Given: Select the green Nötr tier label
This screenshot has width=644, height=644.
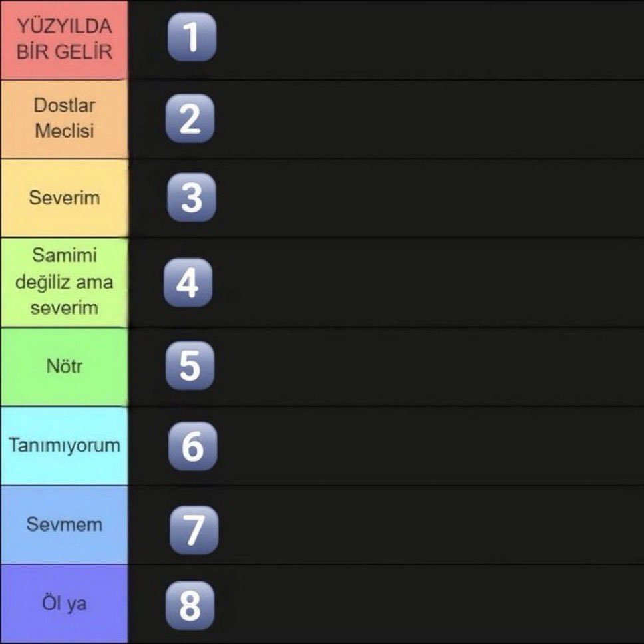Looking at the screenshot, I should click(64, 367).
